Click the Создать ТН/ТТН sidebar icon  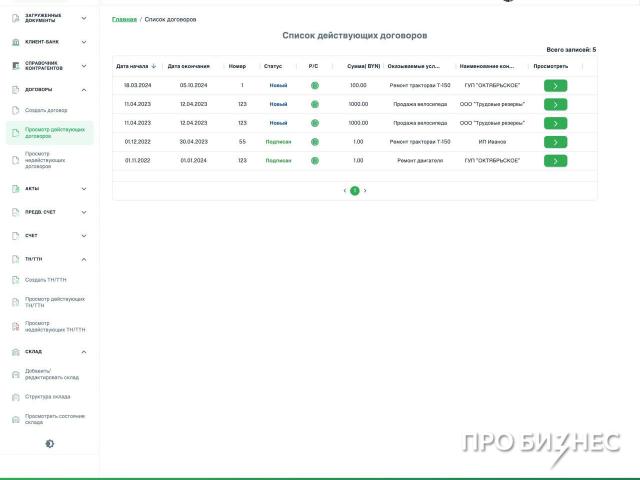[x=15, y=279]
